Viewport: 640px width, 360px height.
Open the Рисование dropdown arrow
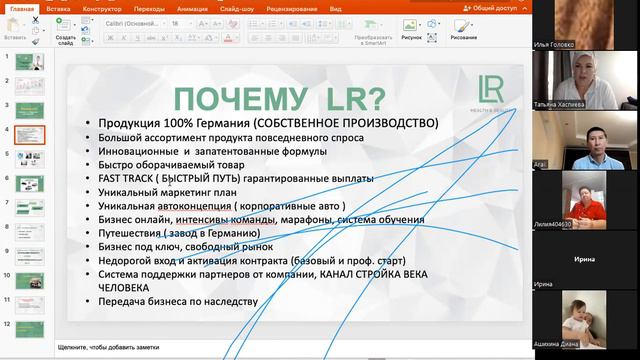click(x=472, y=25)
